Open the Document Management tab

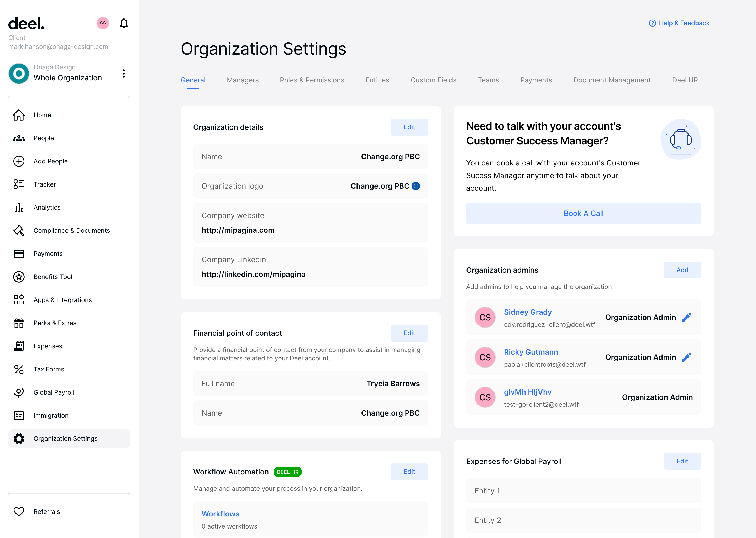tap(612, 80)
